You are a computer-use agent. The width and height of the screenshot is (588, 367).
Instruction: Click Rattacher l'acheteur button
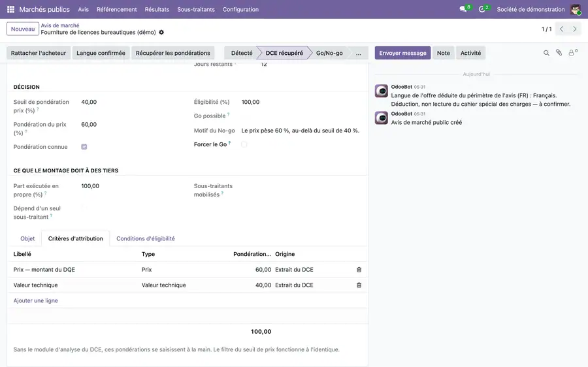tap(39, 53)
